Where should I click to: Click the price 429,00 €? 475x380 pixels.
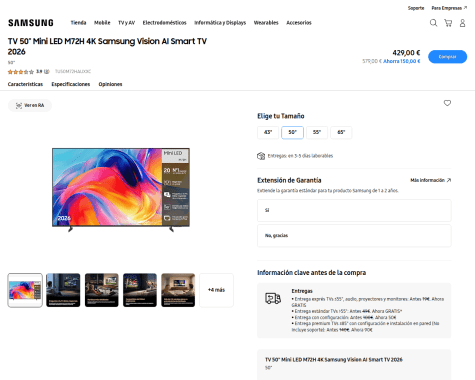click(x=406, y=53)
